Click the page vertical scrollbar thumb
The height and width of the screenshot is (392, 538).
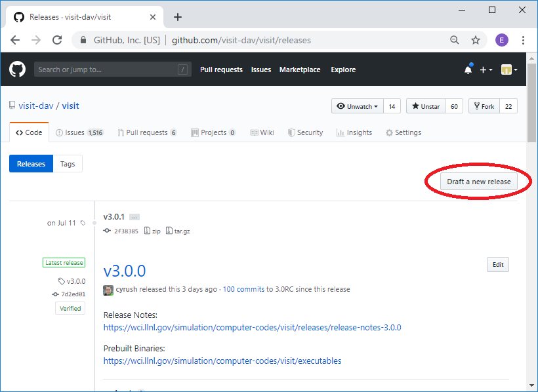click(532, 102)
